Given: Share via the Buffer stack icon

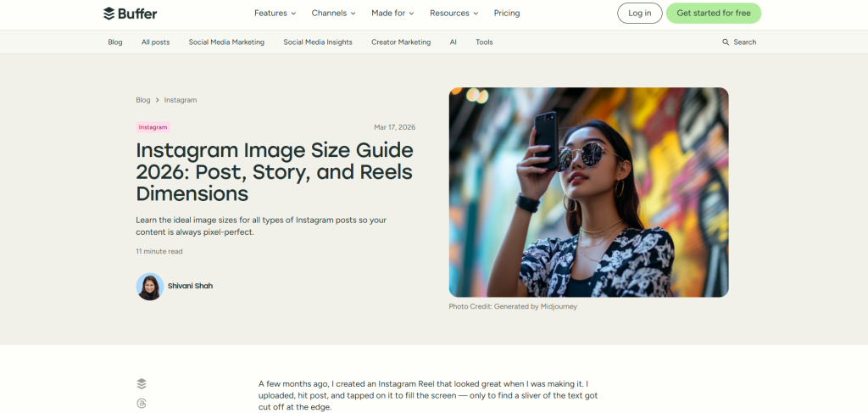Looking at the screenshot, I should click(142, 383).
